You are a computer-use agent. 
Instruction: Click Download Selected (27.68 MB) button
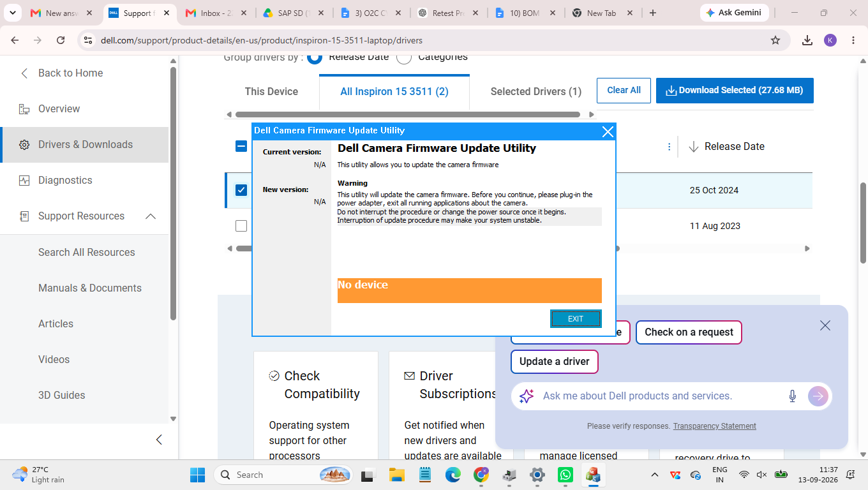tap(735, 91)
